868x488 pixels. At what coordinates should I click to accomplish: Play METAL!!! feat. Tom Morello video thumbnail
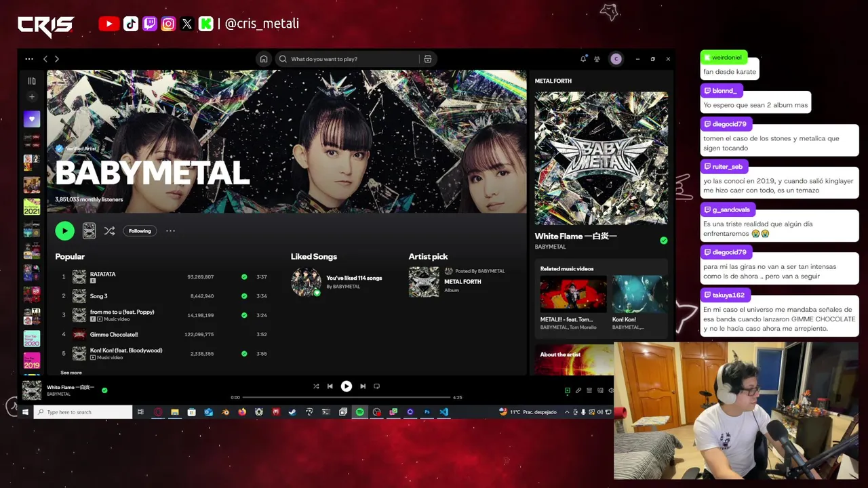pyautogui.click(x=573, y=293)
